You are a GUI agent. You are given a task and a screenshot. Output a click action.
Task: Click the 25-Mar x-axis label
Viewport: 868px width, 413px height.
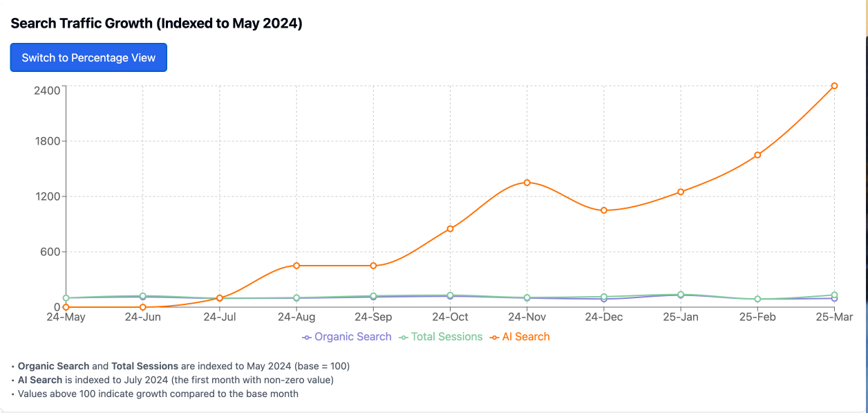[x=836, y=318]
